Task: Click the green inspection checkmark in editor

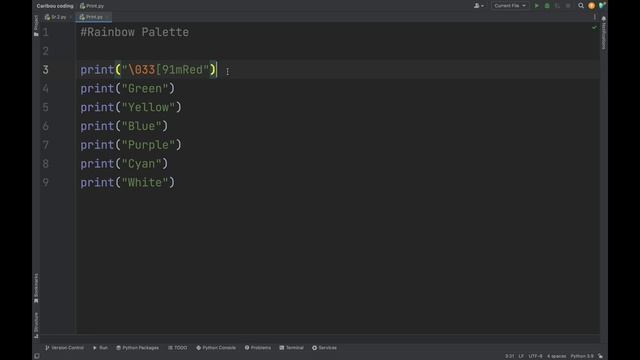Action: point(594,27)
